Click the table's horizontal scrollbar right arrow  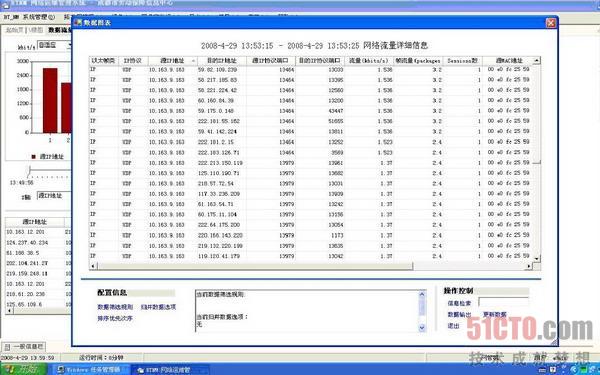[529, 266]
